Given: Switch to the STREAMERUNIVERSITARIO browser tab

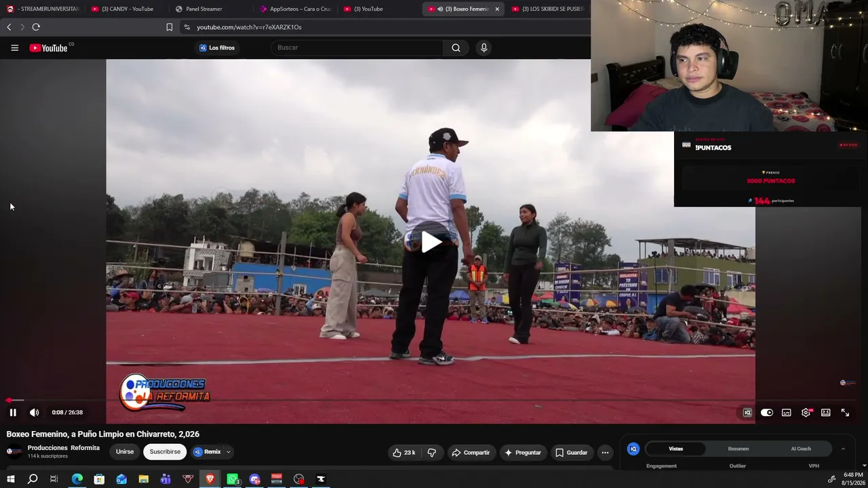Looking at the screenshot, I should click(42, 9).
